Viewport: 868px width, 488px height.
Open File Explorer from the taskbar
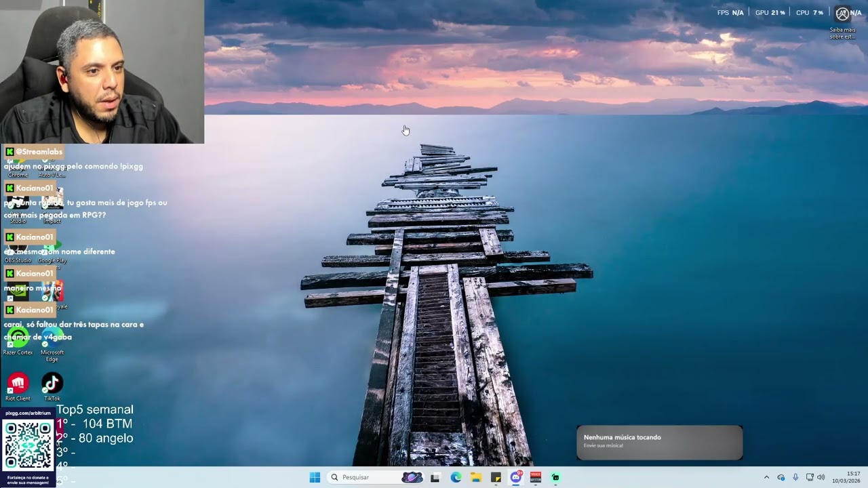[476, 477]
